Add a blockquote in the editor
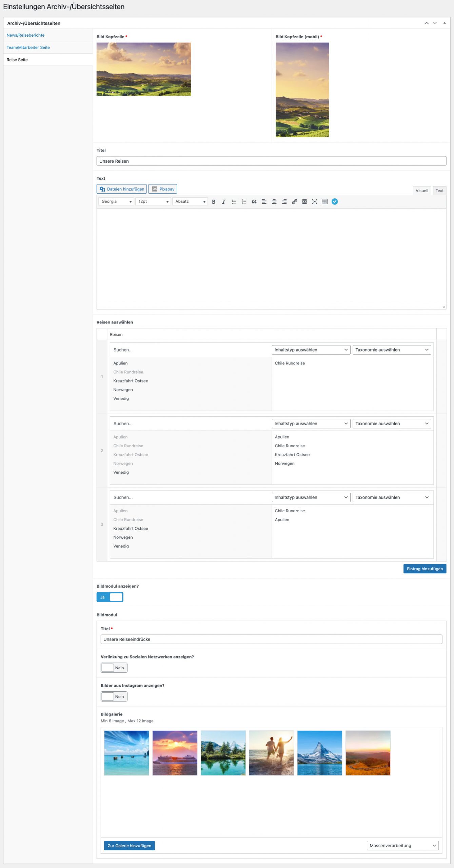 (254, 201)
